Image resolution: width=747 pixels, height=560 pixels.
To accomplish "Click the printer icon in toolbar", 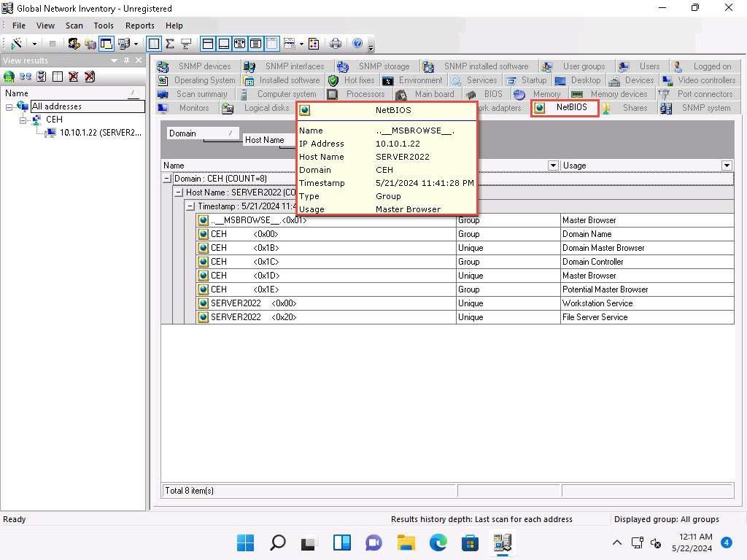I will tap(336, 44).
